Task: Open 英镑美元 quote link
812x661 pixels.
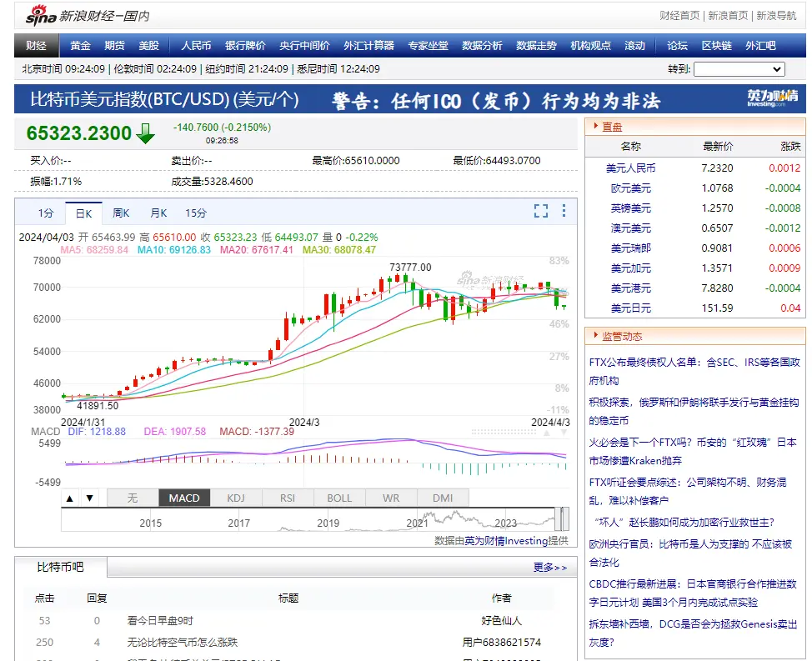Action: pyautogui.click(x=631, y=208)
